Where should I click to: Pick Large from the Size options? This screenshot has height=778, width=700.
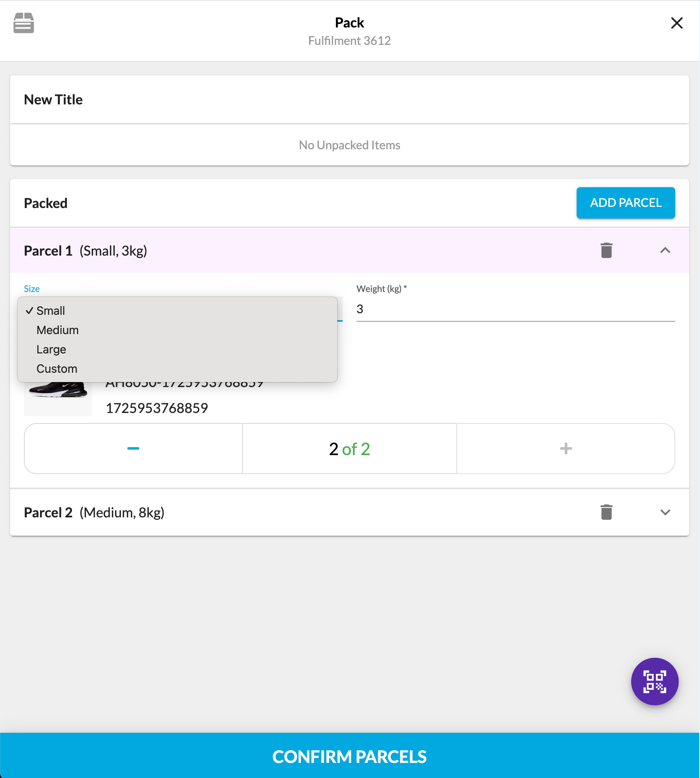(51, 350)
